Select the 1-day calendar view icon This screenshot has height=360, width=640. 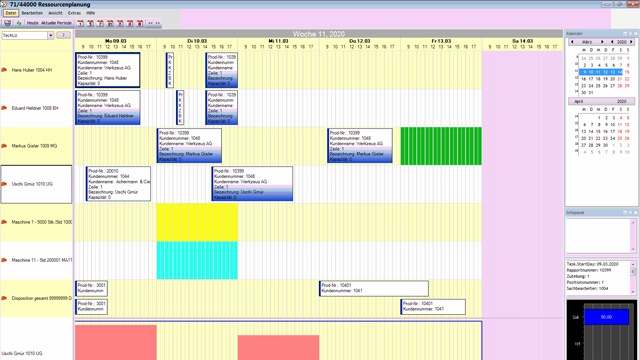click(x=80, y=23)
